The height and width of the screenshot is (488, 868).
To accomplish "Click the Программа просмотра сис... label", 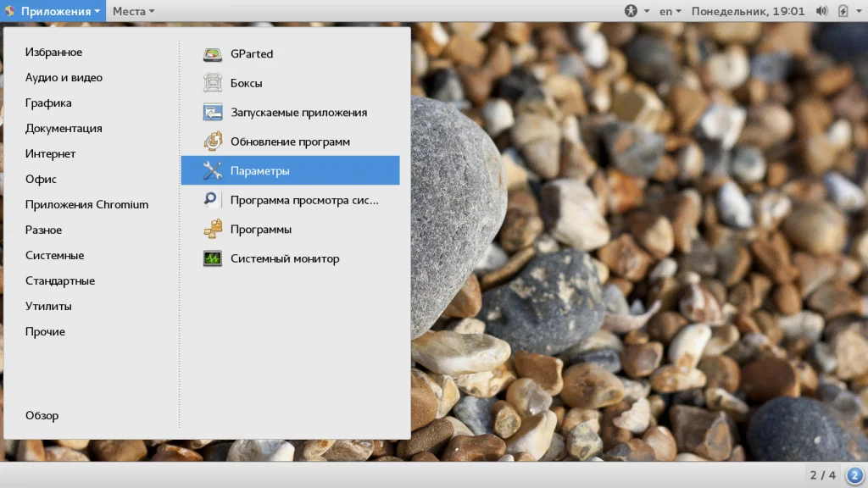I will (304, 200).
